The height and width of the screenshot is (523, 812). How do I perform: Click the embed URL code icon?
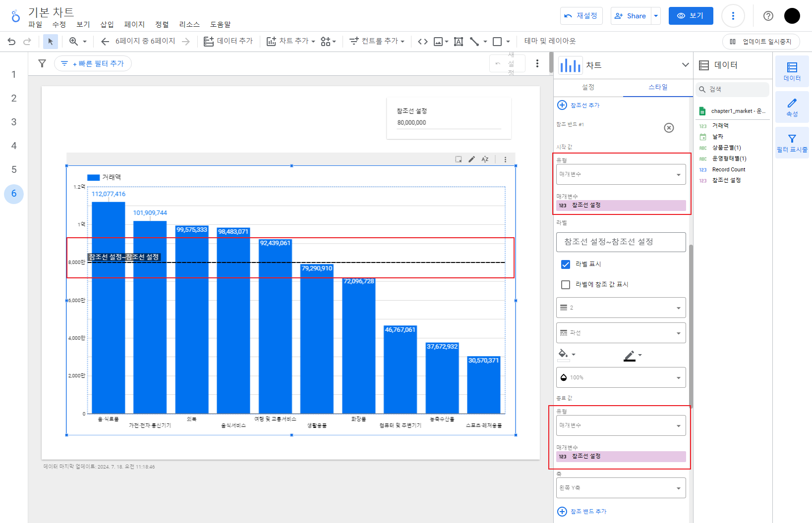(423, 42)
